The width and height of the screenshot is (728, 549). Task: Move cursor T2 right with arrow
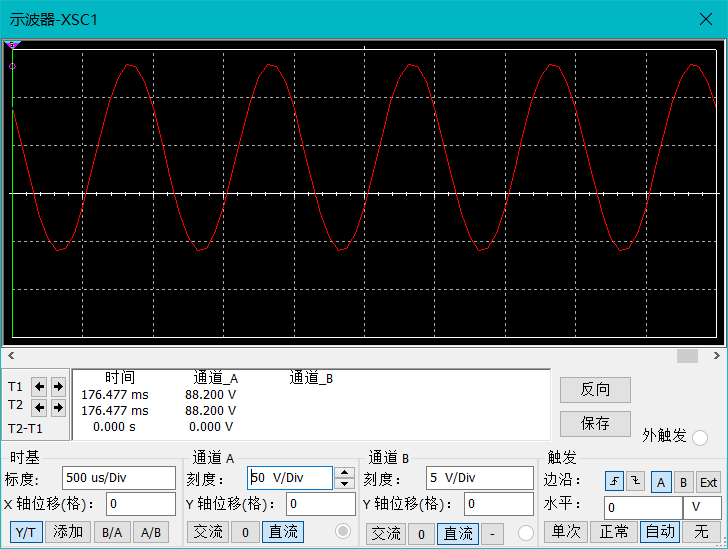coord(58,408)
